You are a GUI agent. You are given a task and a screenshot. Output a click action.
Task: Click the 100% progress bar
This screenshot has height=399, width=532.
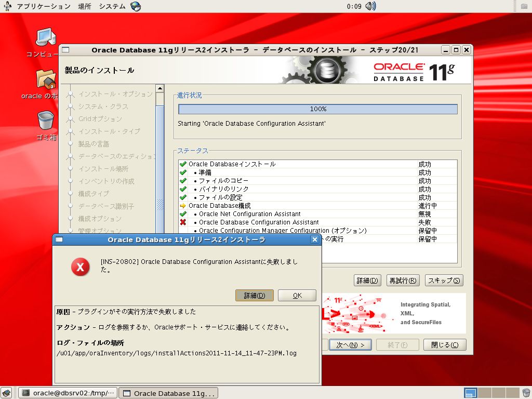(x=318, y=109)
